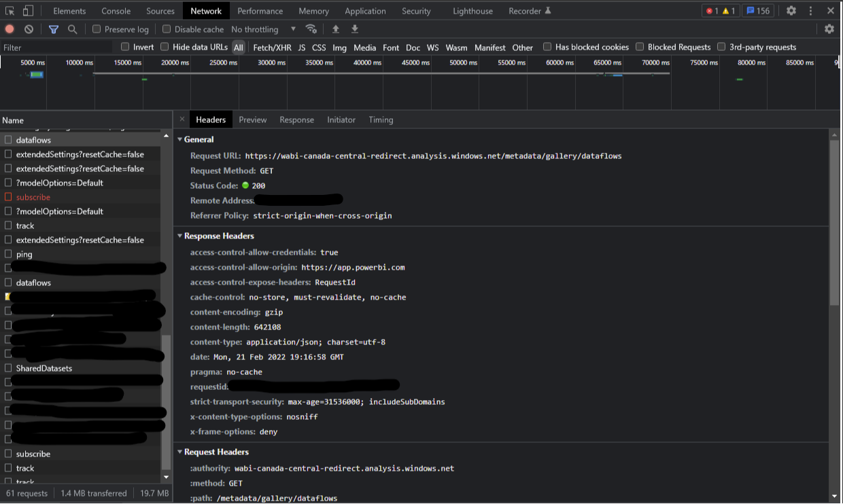Click the Name column header
The width and height of the screenshot is (843, 504).
point(85,120)
